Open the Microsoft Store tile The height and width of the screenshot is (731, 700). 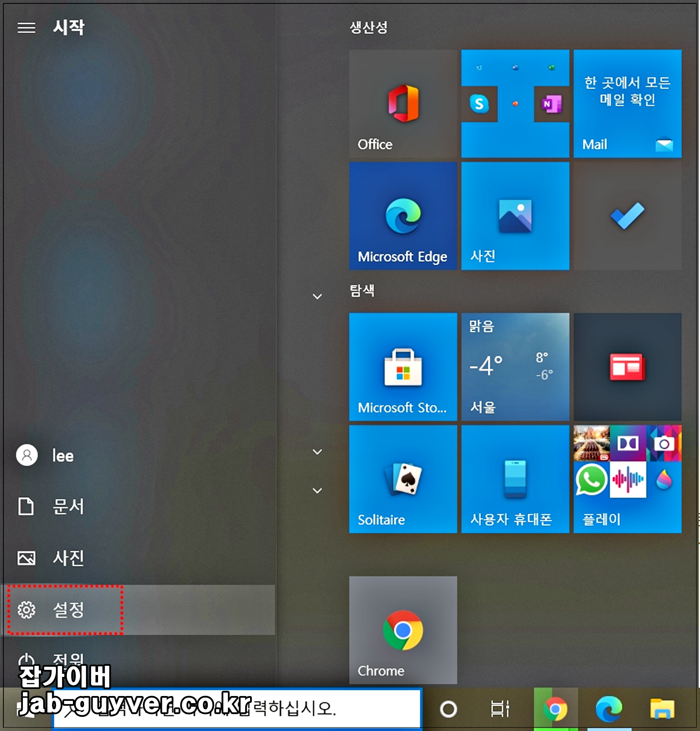coord(402,367)
